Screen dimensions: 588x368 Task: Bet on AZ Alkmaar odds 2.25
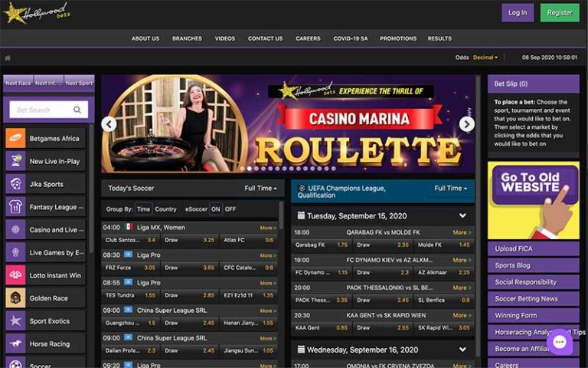(x=443, y=273)
